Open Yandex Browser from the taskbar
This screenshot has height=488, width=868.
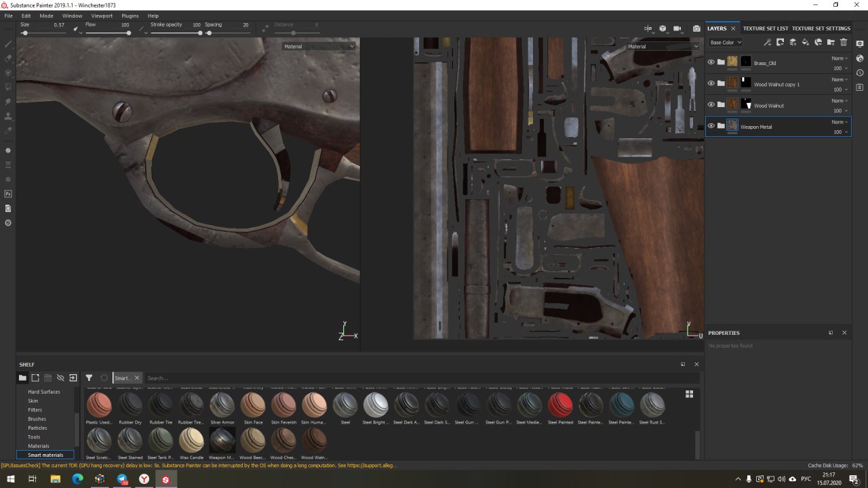(x=144, y=479)
